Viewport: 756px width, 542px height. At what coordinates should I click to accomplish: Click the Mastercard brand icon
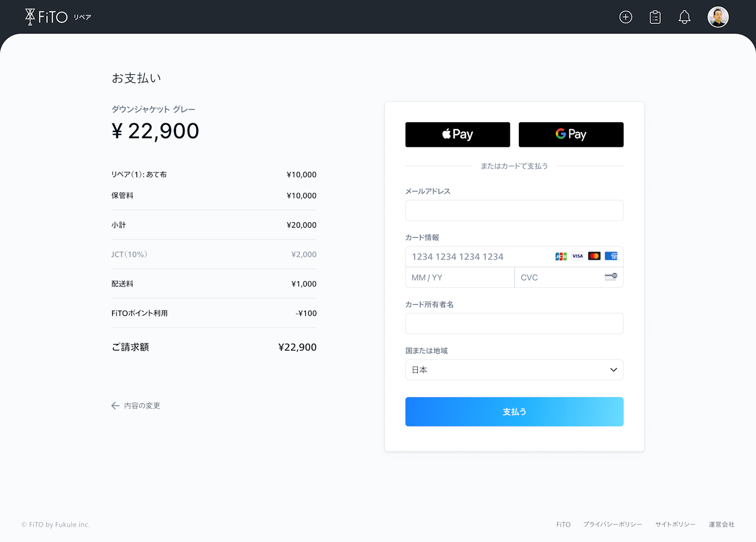point(594,256)
